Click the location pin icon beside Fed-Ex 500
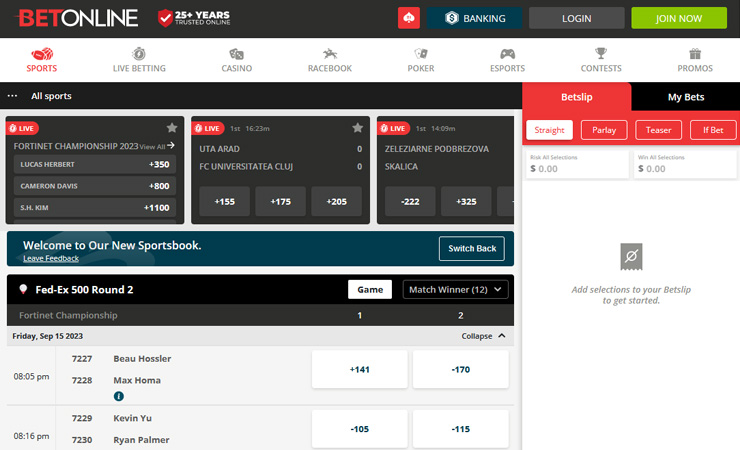Viewport: 740px width, 450px height. coord(23,289)
